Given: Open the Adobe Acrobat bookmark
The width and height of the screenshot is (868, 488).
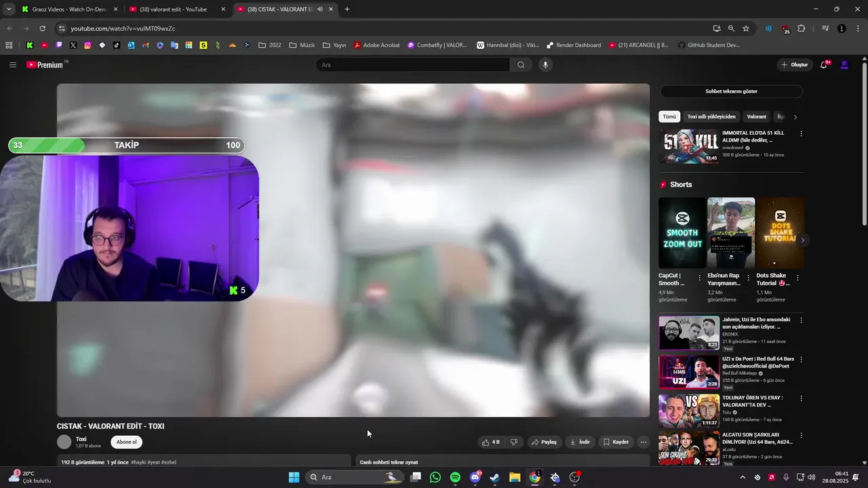Looking at the screenshot, I should 376,45.
